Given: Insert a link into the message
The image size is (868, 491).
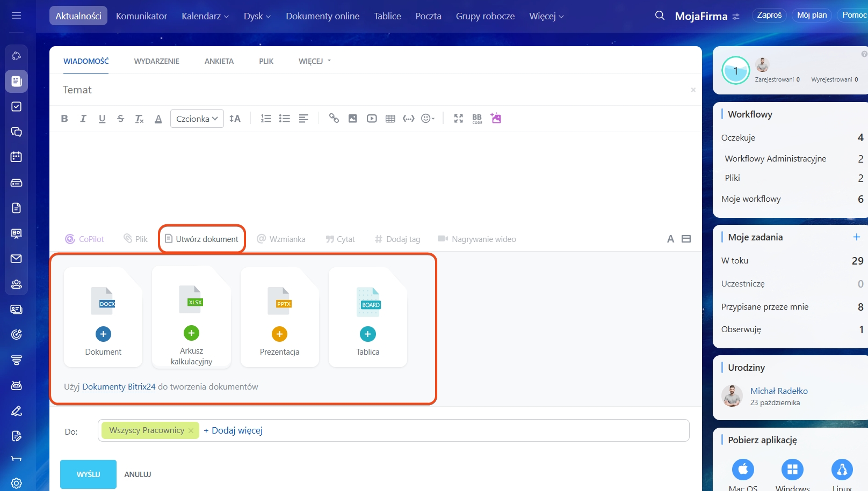Looking at the screenshot, I should (334, 119).
